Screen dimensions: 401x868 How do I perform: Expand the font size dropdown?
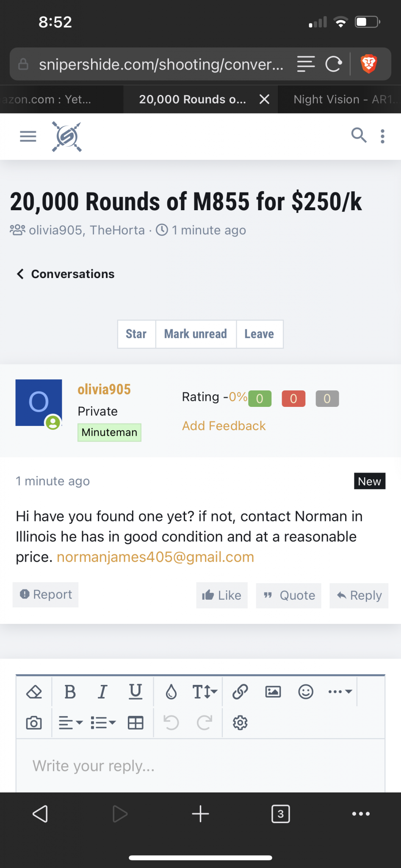(x=205, y=692)
